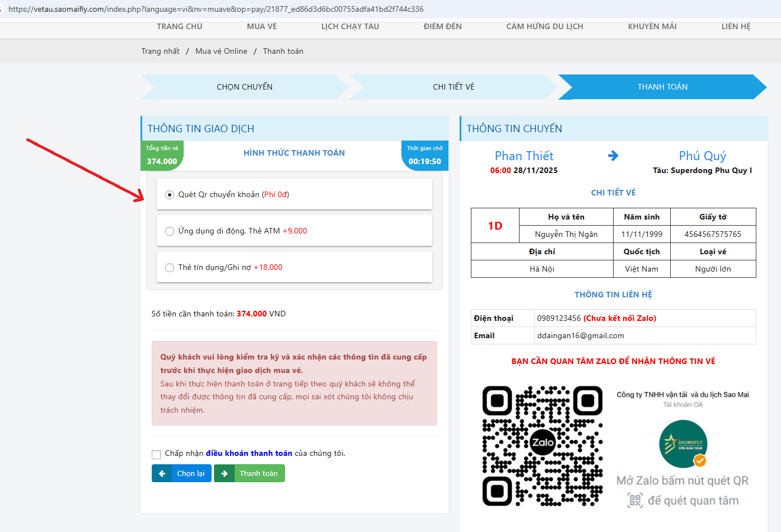Click the QR scan icon beside quét quan tâm

[x=635, y=501]
